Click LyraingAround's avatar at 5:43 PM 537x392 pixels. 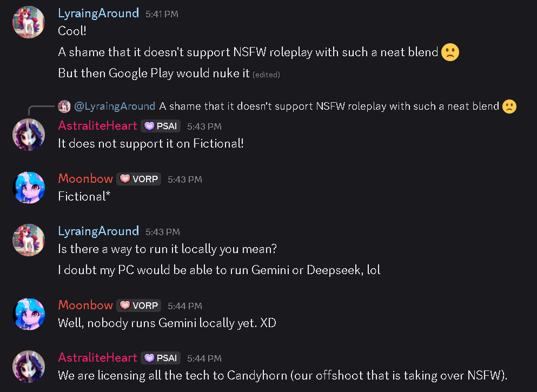(x=28, y=240)
